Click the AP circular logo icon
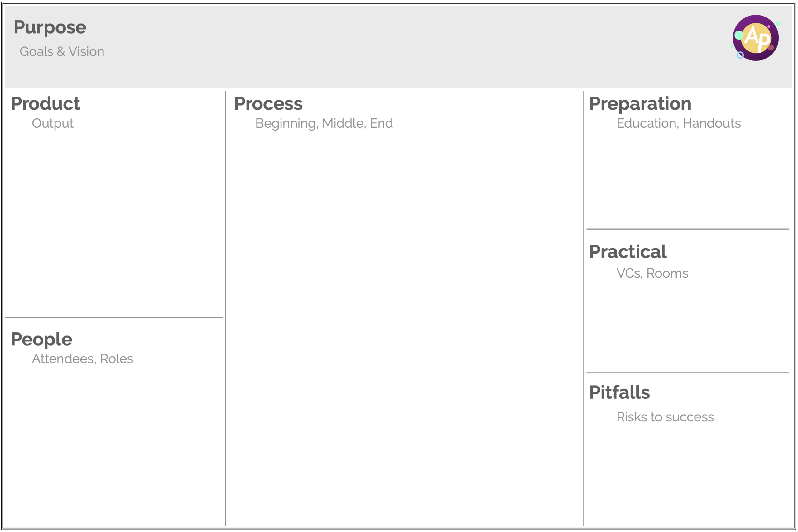This screenshot has width=798, height=532. point(756,37)
